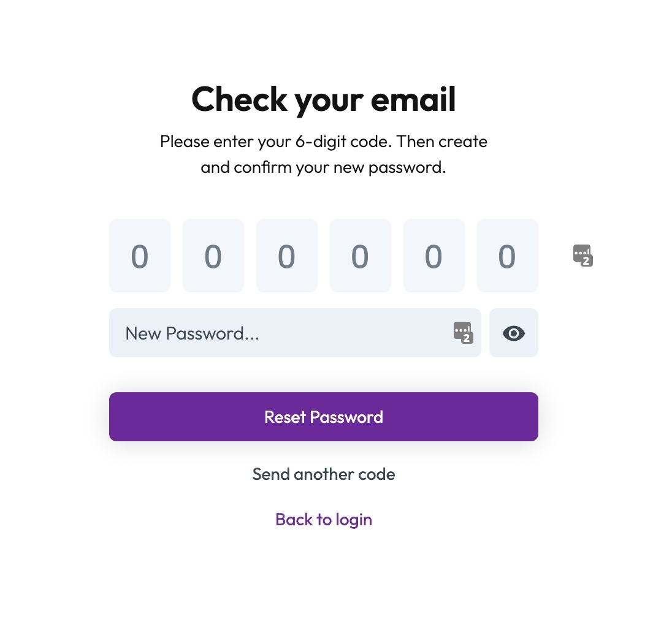Click the "New Password..." placeholder text
The width and height of the screenshot is (672, 619).
pyautogui.click(x=193, y=333)
